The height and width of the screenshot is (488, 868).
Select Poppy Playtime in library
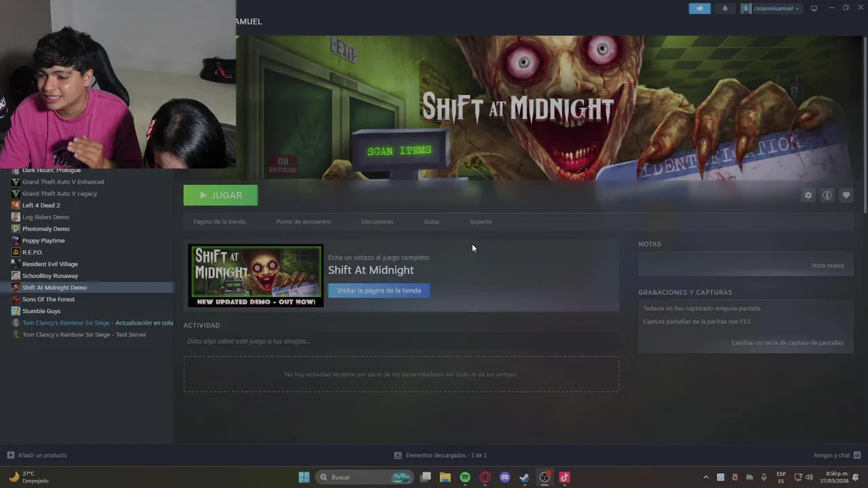pos(43,241)
